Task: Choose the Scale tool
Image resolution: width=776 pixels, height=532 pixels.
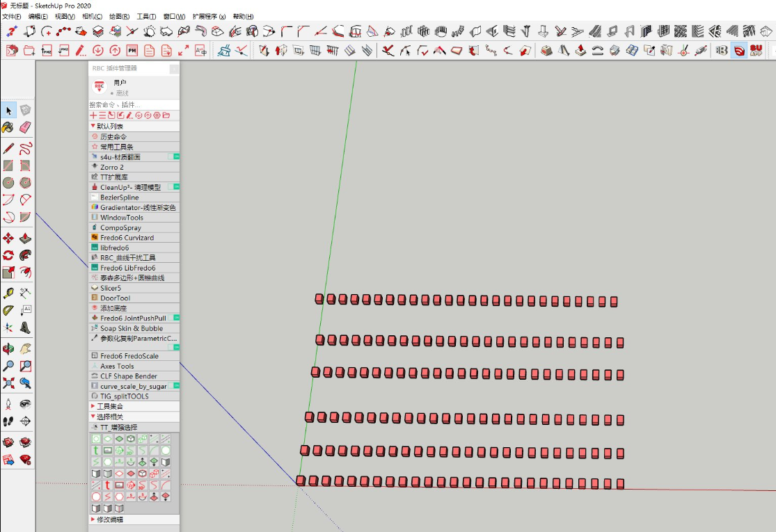Action: point(8,273)
